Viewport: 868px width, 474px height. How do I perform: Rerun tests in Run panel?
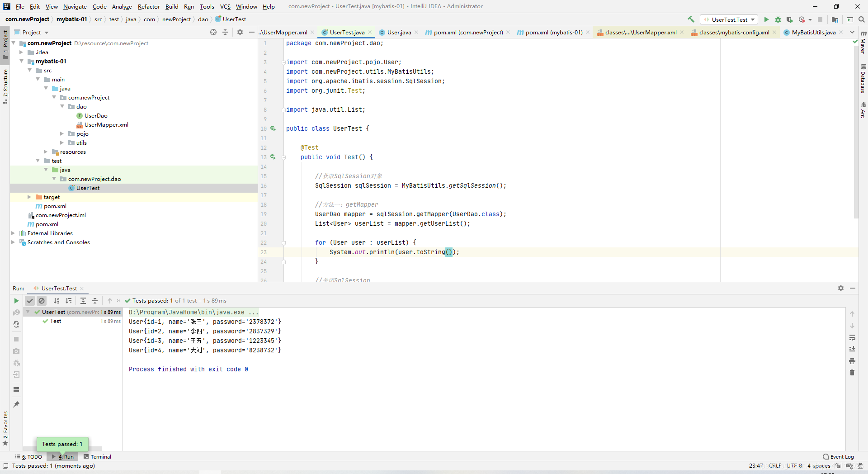coord(16,301)
